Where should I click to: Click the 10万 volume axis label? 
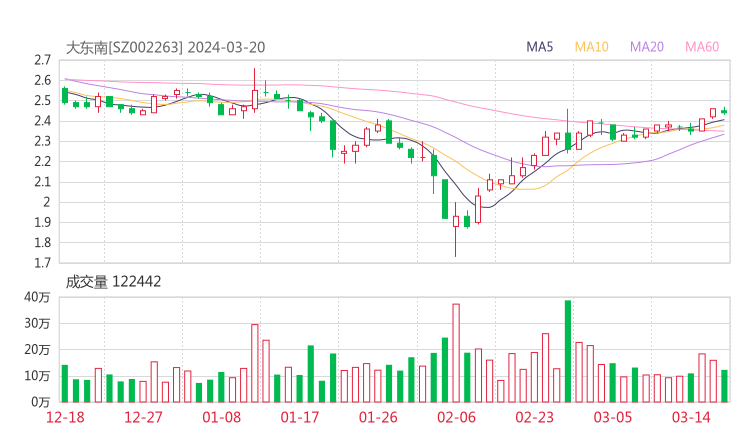point(37,376)
